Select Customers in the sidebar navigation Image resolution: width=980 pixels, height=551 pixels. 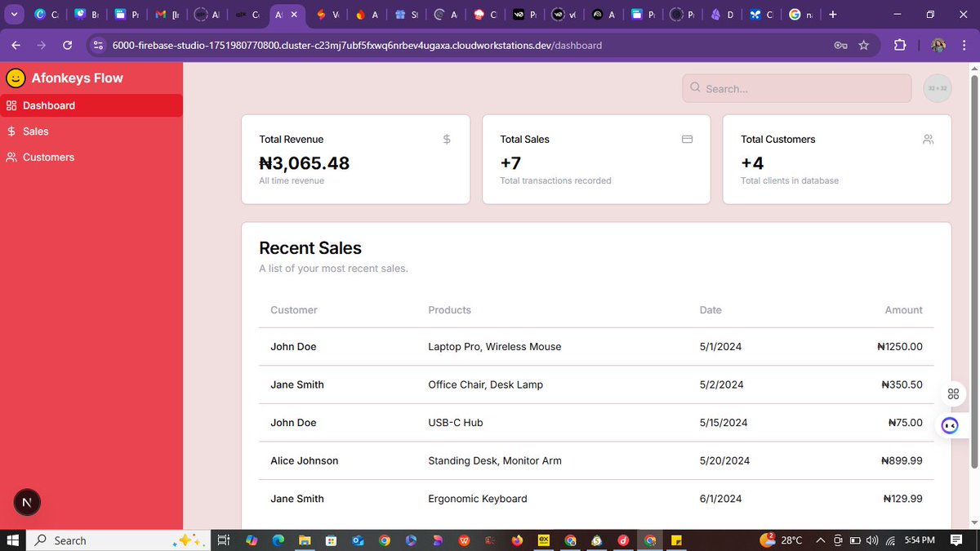pos(49,157)
